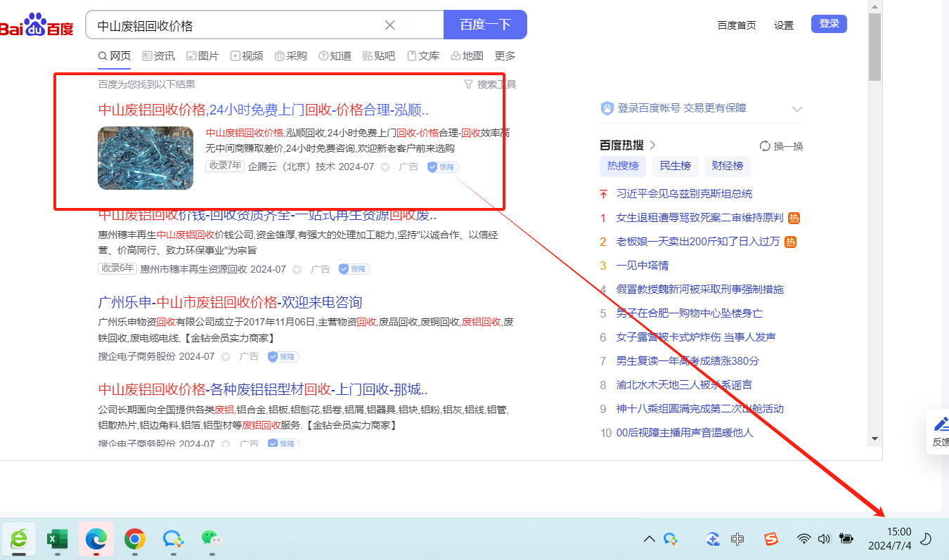
Task: Show hidden system tray icons
Action: (650, 539)
